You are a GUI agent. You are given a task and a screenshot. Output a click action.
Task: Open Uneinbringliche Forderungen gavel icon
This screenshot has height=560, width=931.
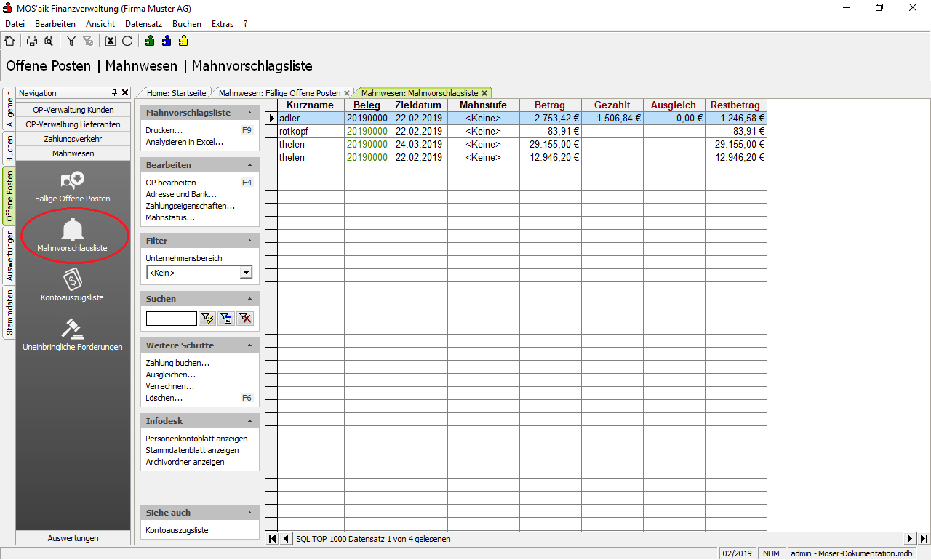pos(73,335)
